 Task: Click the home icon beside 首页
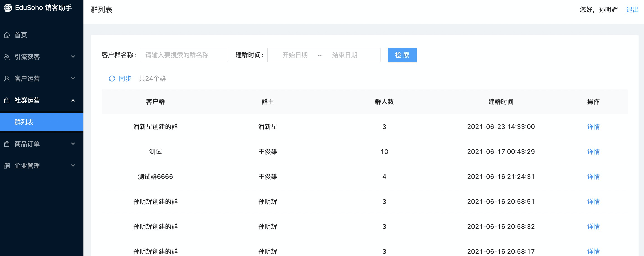[7, 35]
